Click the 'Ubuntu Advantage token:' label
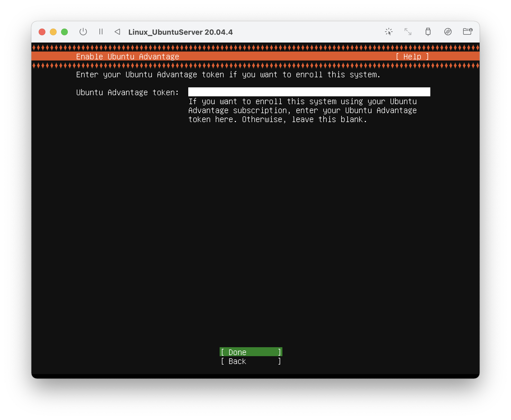The height and width of the screenshot is (420, 511). tap(127, 92)
